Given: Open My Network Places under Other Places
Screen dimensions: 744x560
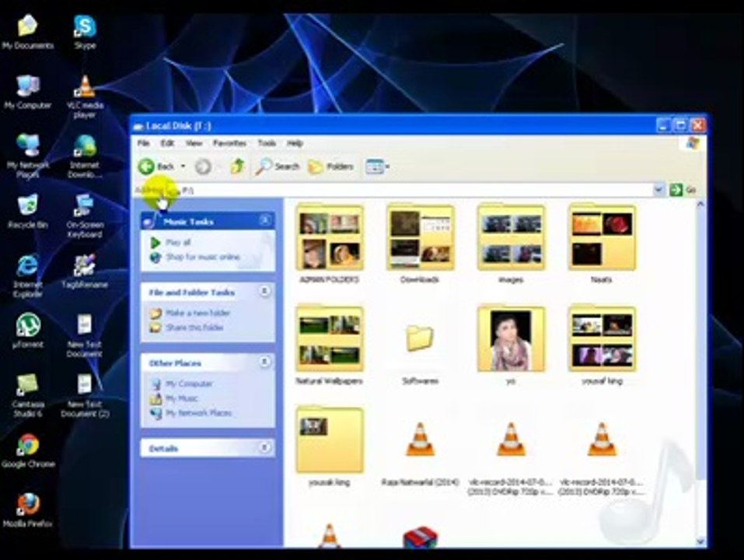Looking at the screenshot, I should 198,413.
